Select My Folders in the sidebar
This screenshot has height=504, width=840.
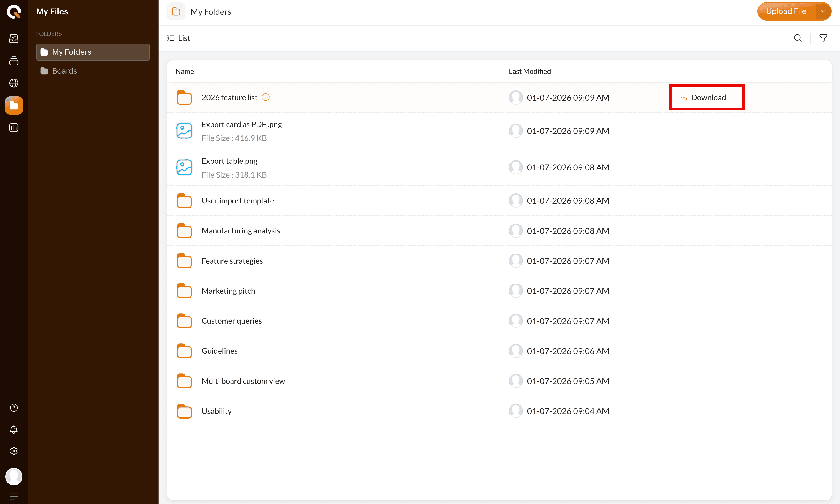pyautogui.click(x=71, y=52)
